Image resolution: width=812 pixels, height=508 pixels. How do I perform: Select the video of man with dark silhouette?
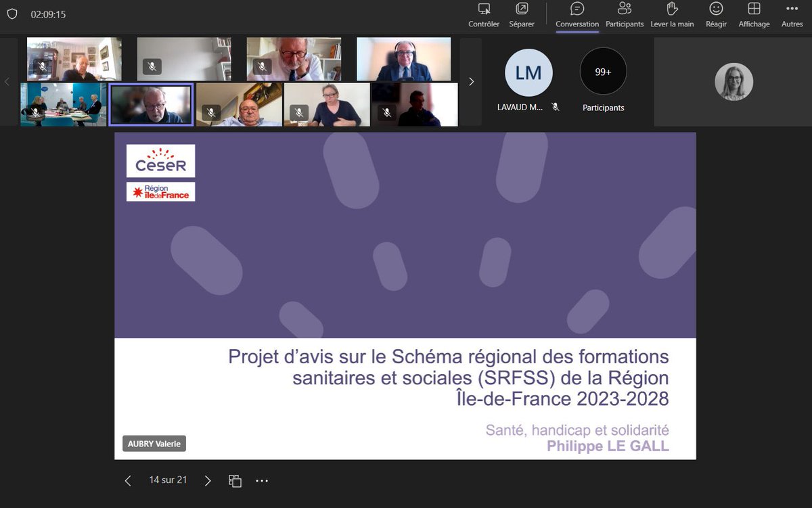point(415,104)
